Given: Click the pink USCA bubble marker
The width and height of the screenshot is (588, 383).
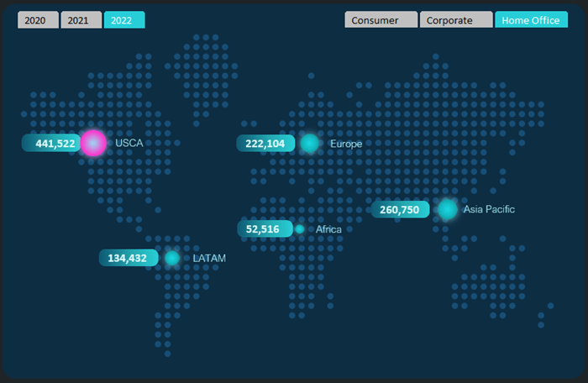Looking at the screenshot, I should (93, 143).
